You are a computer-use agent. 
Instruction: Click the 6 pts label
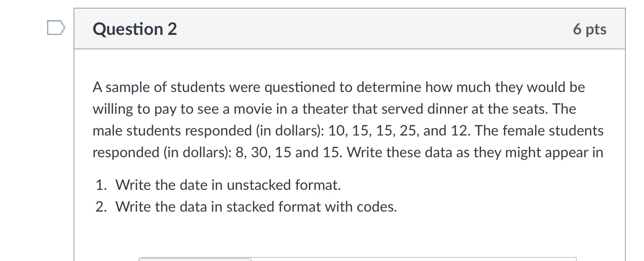point(590,29)
